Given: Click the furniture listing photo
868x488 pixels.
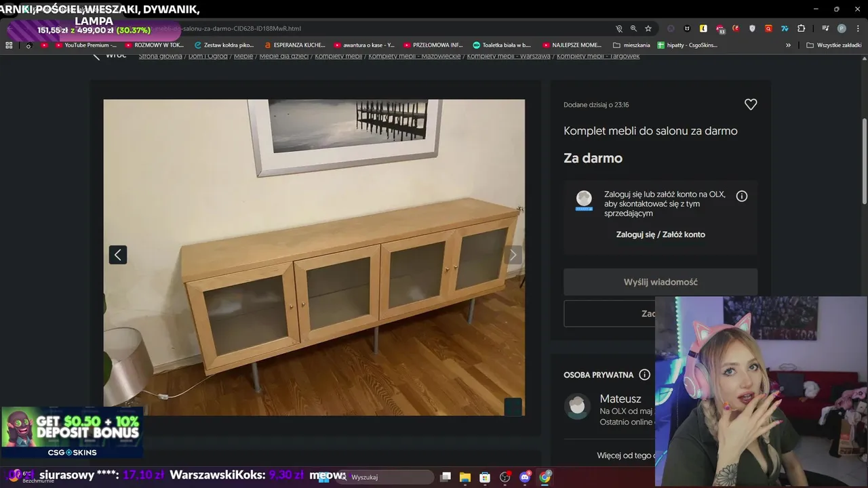Looking at the screenshot, I should (x=314, y=258).
